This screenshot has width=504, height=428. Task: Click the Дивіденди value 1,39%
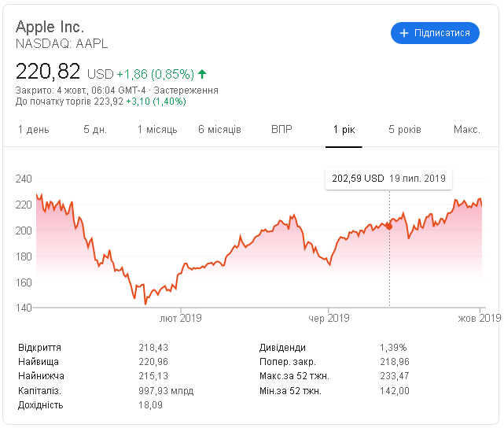393,347
